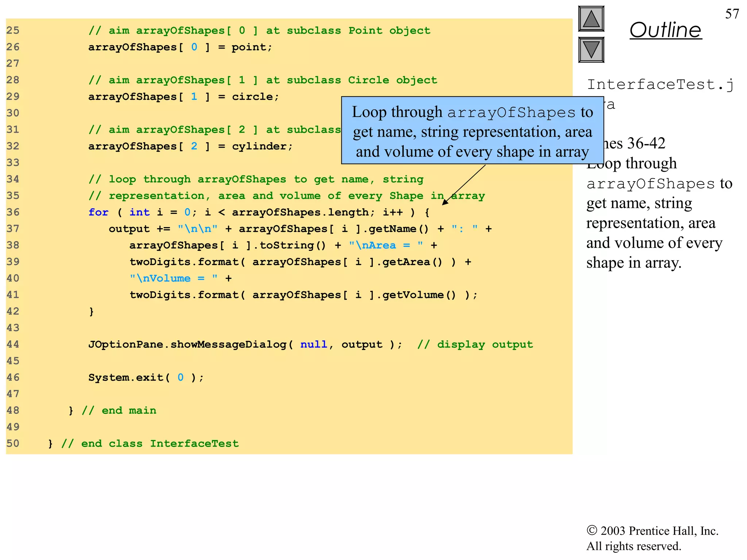Click the 'arrayOfShapes[ 1 ] = circle' line
747x560 pixels.
tap(183, 97)
